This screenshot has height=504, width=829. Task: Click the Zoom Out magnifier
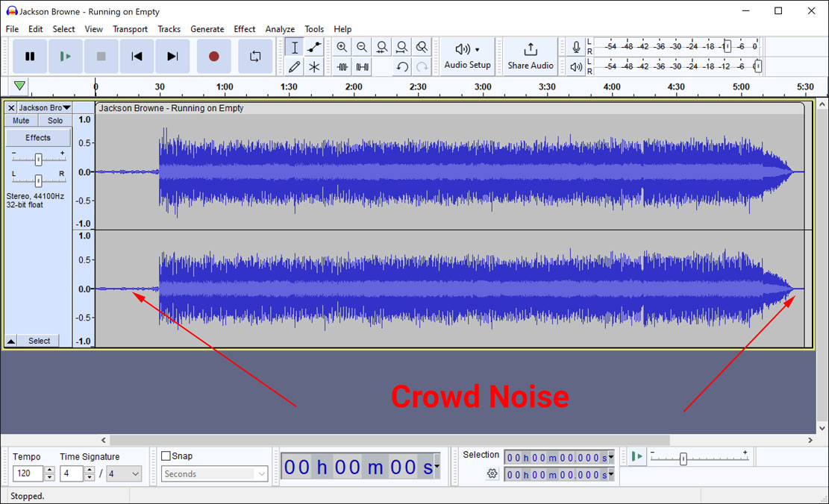(362, 47)
